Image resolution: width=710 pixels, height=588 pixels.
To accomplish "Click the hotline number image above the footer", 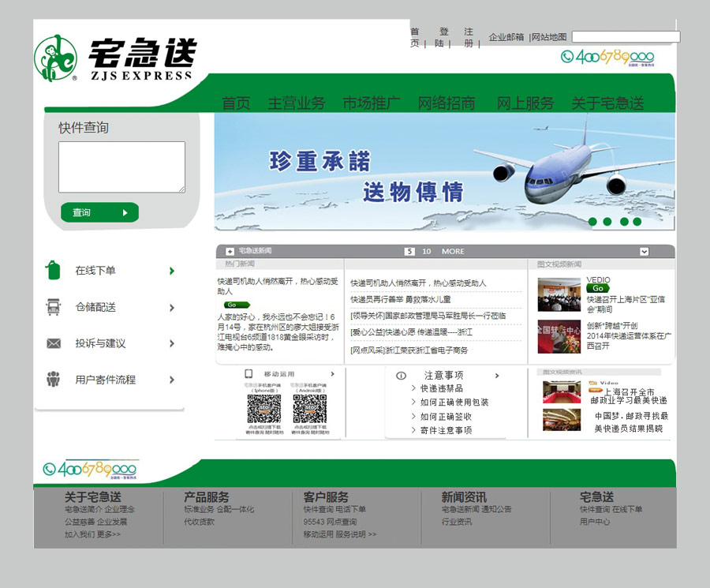I will tap(90, 469).
